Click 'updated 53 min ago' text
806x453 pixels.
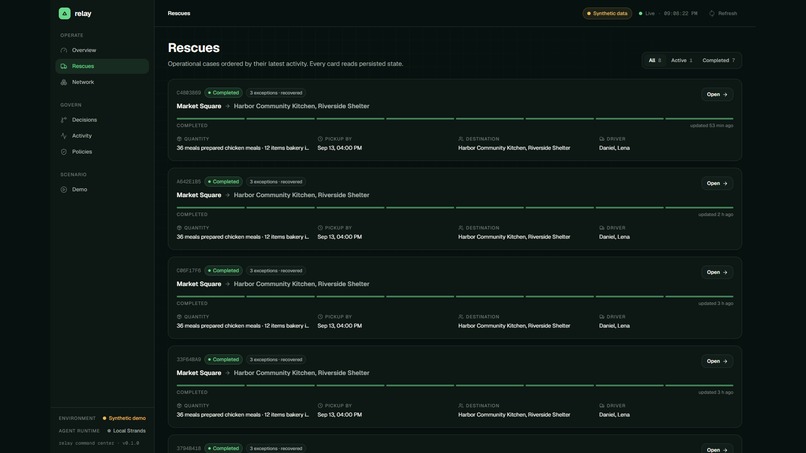click(711, 125)
